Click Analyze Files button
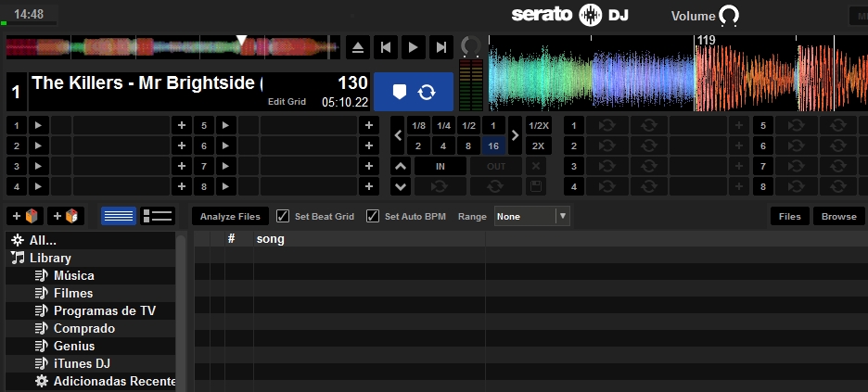 230,216
